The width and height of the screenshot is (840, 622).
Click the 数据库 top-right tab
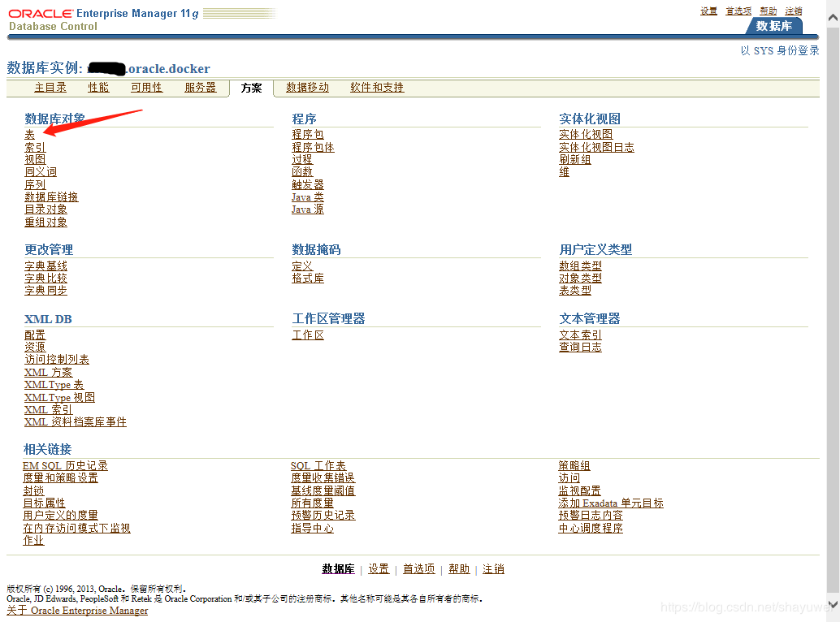tap(774, 26)
